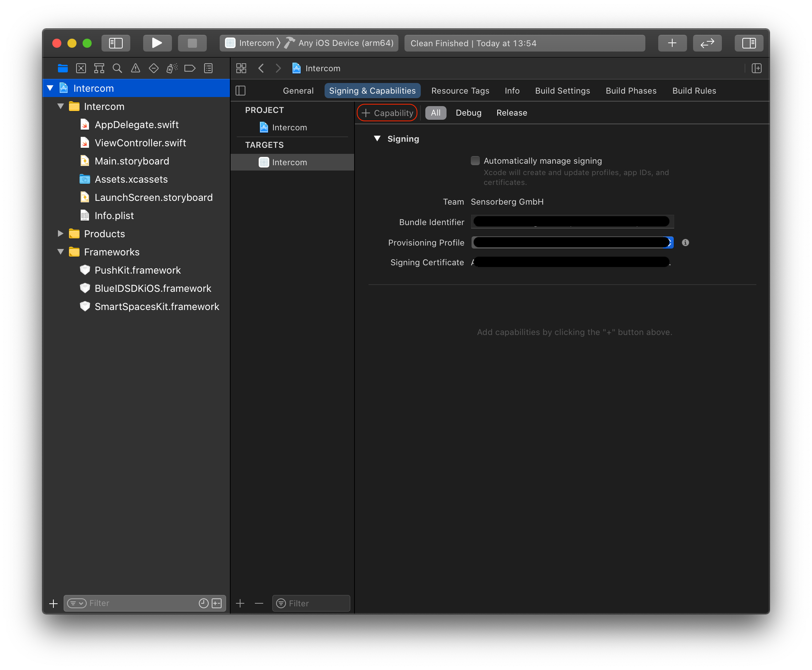Show recently modified files filter clock

point(203,603)
